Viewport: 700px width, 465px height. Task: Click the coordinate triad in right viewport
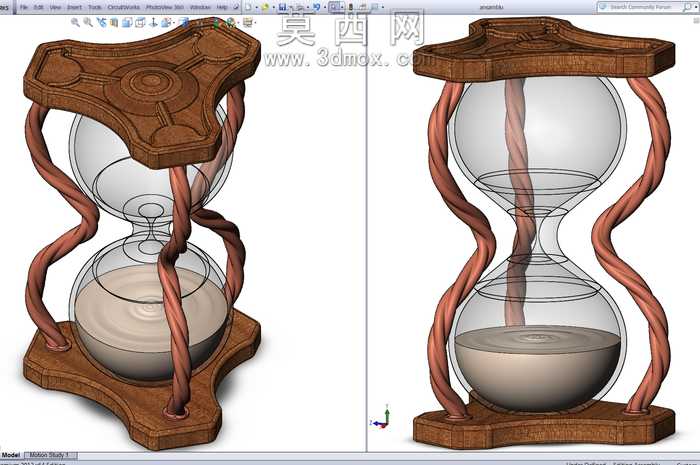(x=381, y=416)
